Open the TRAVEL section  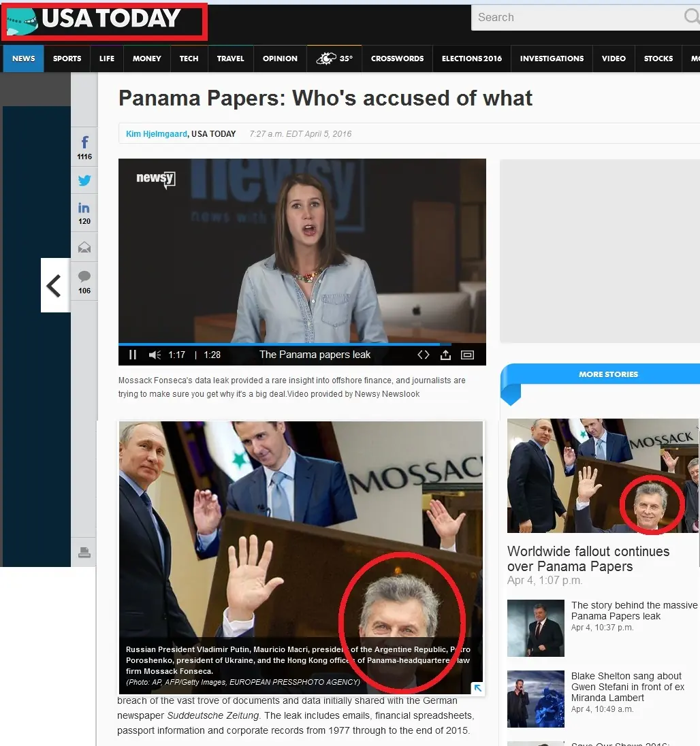[x=230, y=59]
